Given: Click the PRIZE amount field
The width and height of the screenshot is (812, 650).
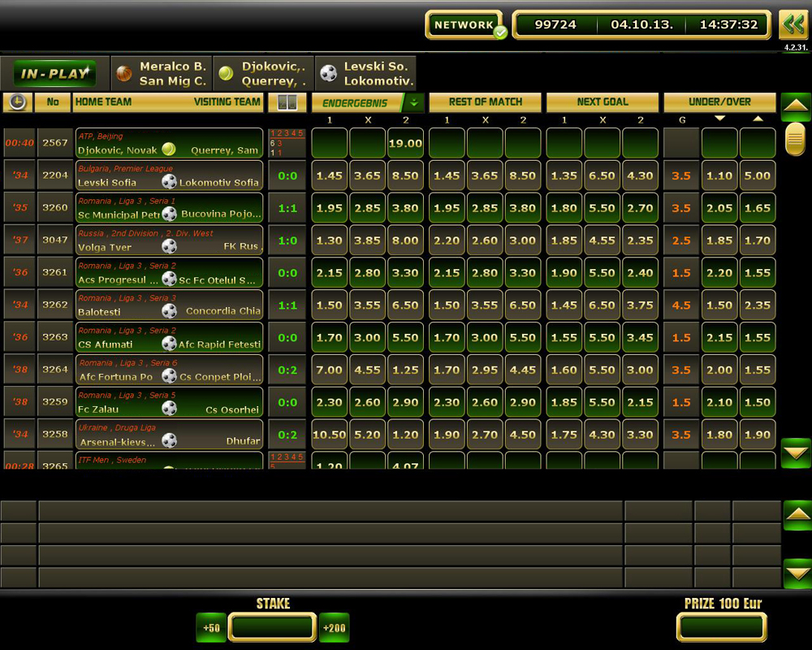Looking at the screenshot, I should tap(721, 628).
